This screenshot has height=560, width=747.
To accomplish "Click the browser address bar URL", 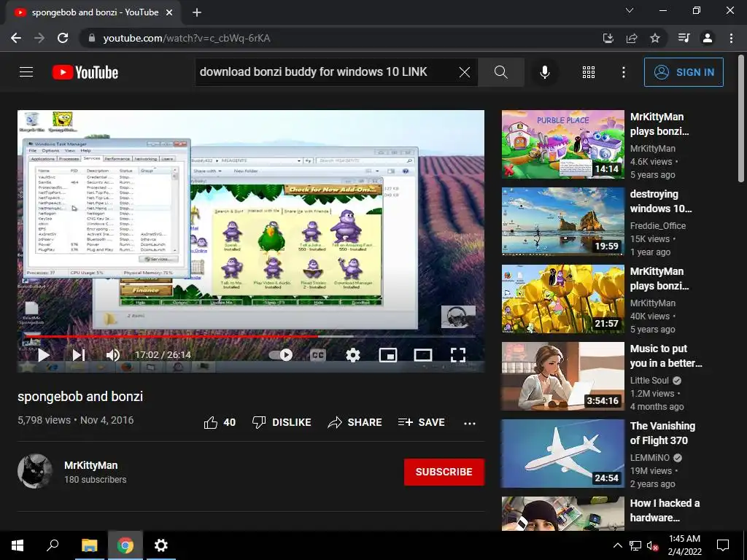I will (187, 38).
